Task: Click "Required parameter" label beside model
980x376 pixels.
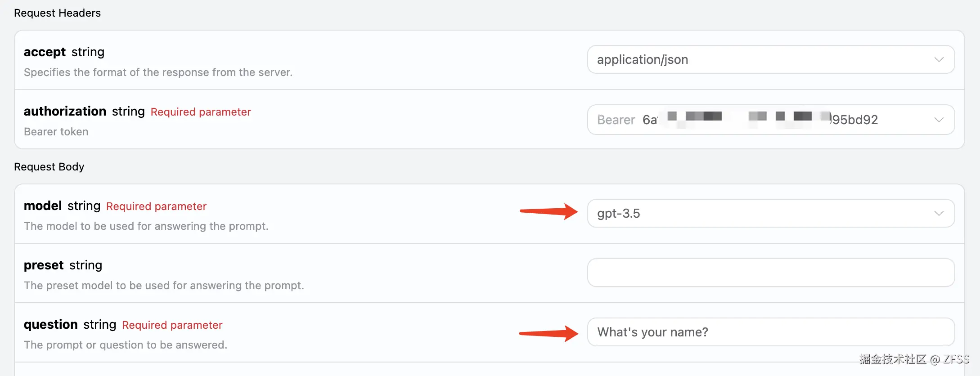Action: tap(156, 206)
